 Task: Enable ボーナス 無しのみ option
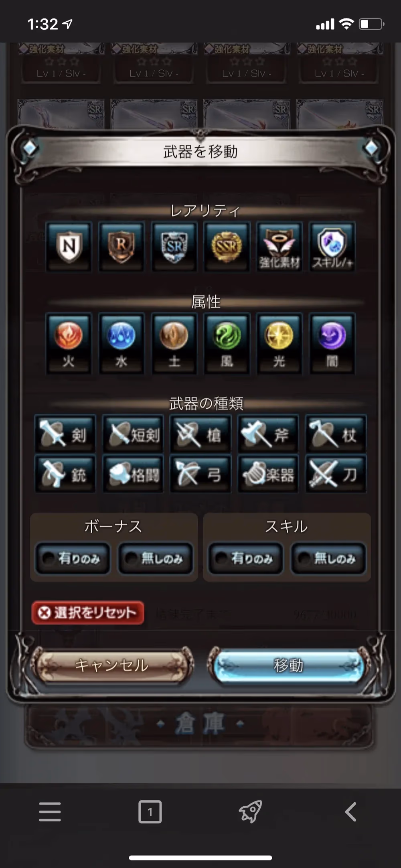click(x=156, y=558)
